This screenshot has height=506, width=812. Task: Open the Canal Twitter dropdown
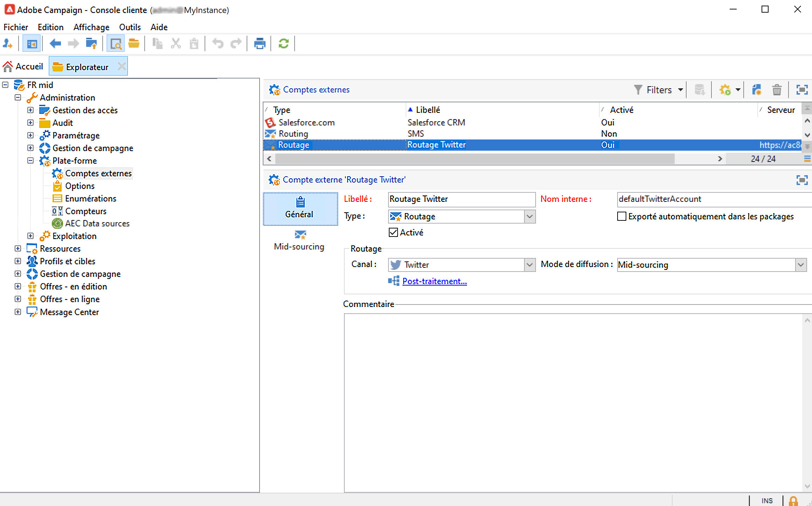pos(529,265)
